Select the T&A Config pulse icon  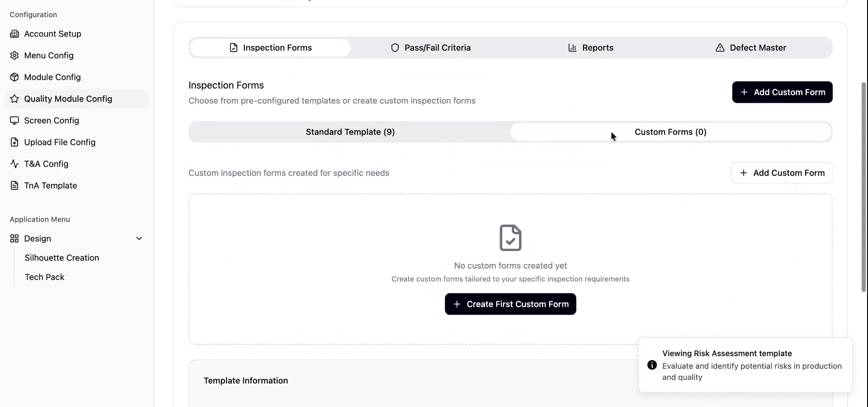coord(15,164)
